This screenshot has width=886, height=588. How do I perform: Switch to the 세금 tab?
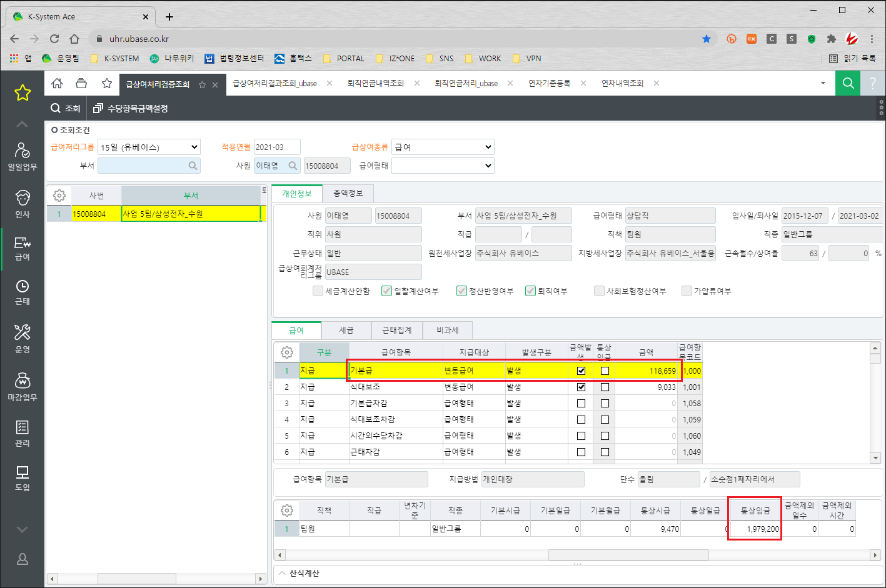click(x=346, y=330)
